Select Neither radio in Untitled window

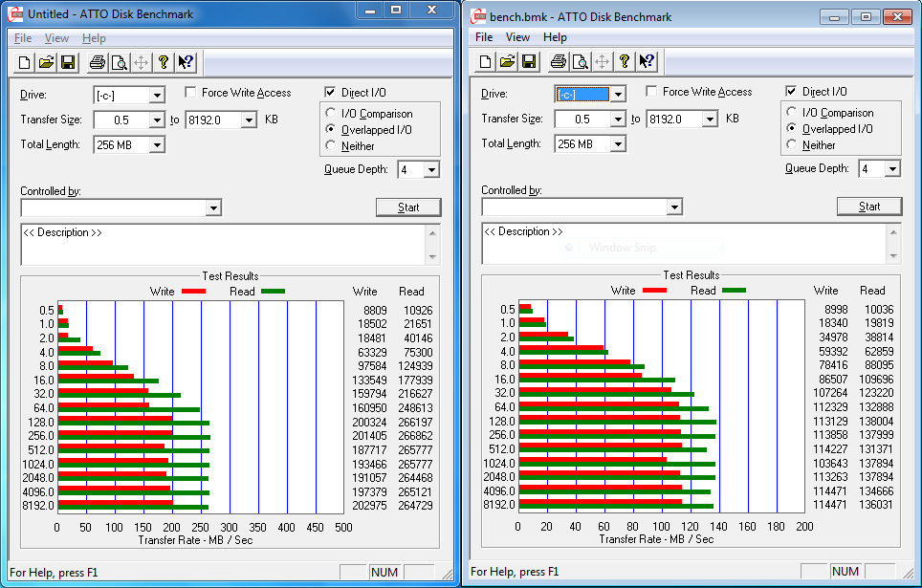click(331, 145)
